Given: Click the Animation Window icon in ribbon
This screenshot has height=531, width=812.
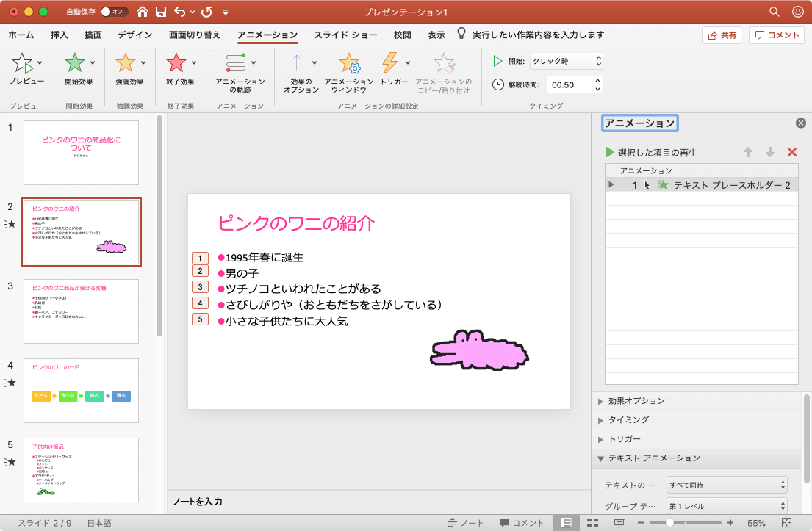Looking at the screenshot, I should click(x=349, y=64).
